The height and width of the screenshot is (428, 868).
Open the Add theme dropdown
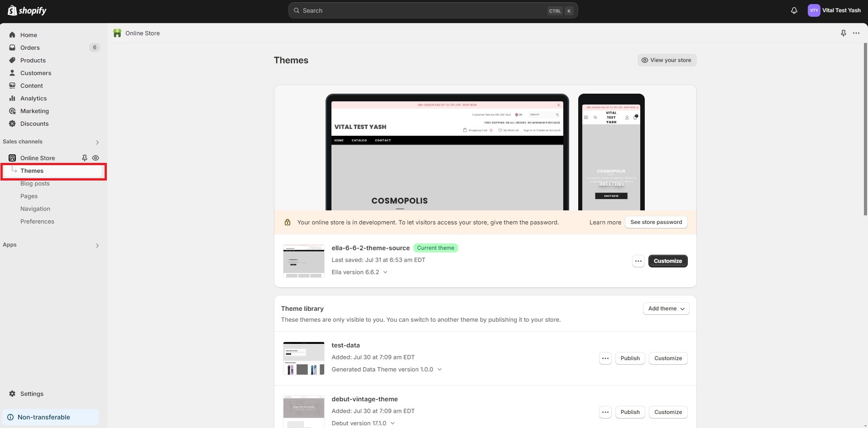point(666,309)
